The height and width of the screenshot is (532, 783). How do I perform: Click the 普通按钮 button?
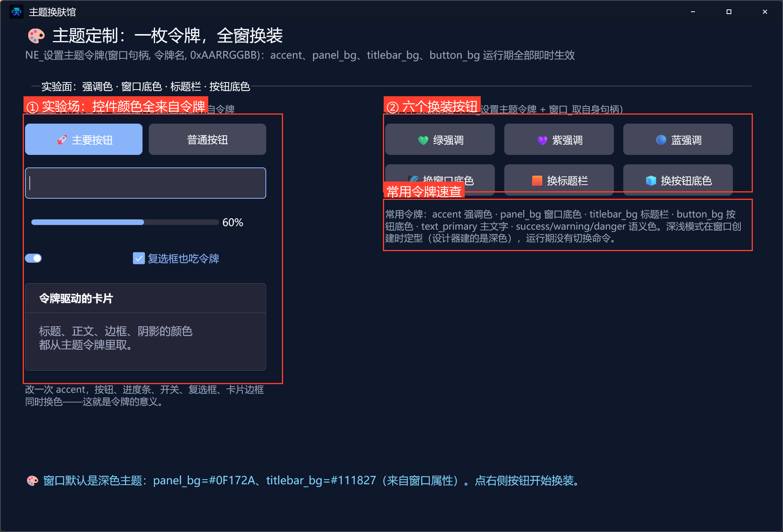[207, 139]
